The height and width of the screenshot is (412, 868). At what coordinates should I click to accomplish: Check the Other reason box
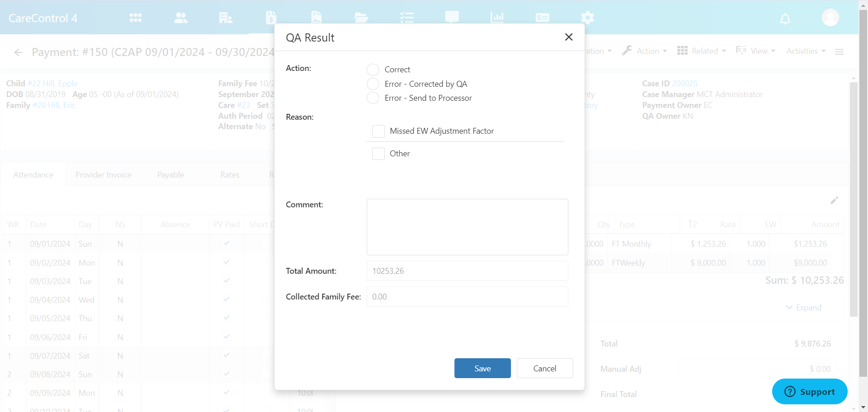tap(378, 154)
